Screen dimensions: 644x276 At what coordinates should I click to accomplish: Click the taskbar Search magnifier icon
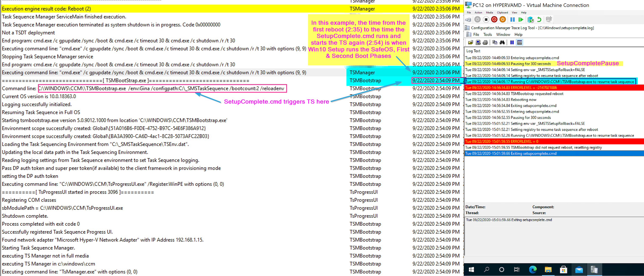[487, 269]
